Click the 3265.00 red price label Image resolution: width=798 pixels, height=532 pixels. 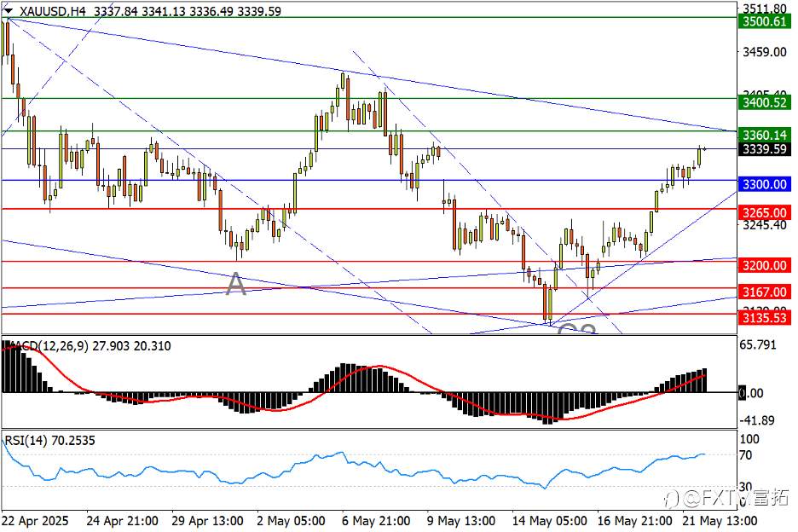pos(765,212)
